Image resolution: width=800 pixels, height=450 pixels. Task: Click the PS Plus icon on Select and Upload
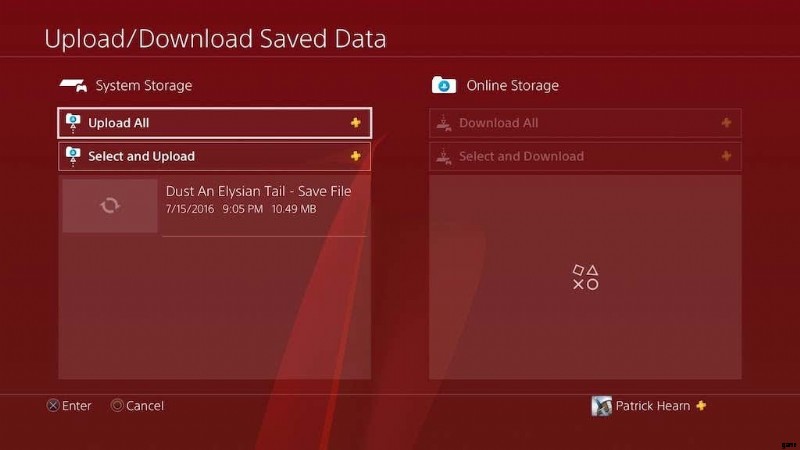[x=356, y=156]
